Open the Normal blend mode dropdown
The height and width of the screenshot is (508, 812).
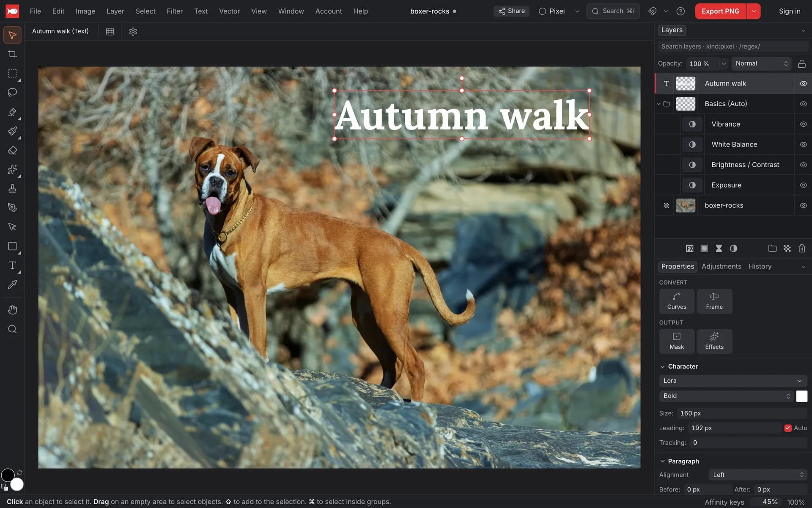pyautogui.click(x=761, y=63)
